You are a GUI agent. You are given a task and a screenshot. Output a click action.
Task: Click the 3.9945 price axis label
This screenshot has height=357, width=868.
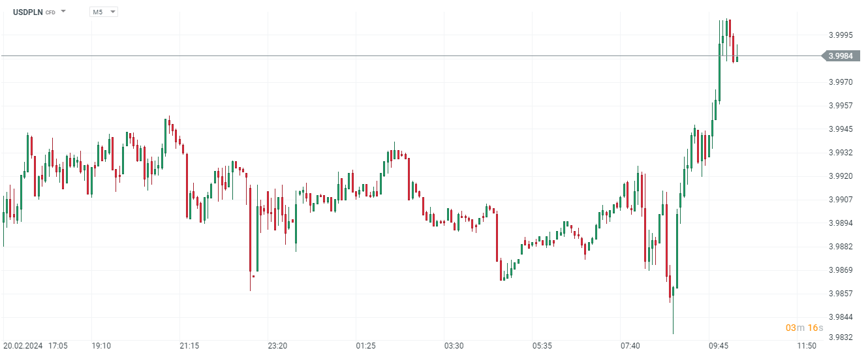[841, 129]
